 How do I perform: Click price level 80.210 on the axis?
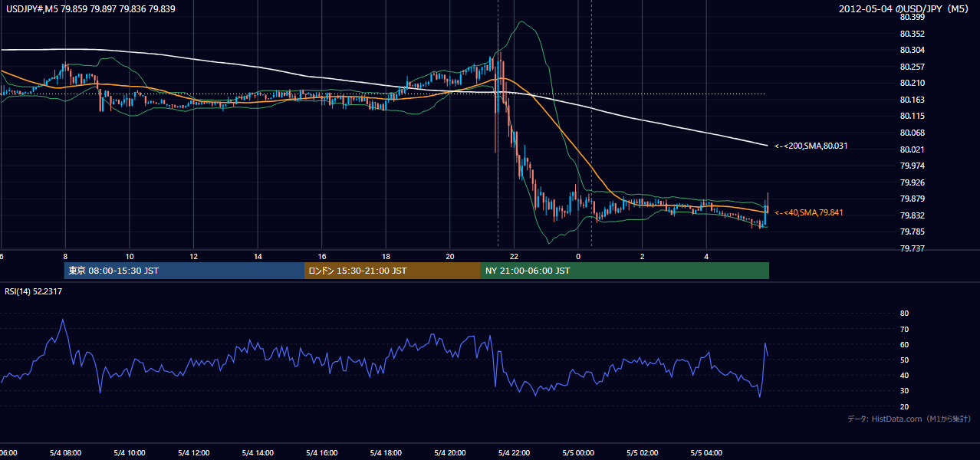912,83
